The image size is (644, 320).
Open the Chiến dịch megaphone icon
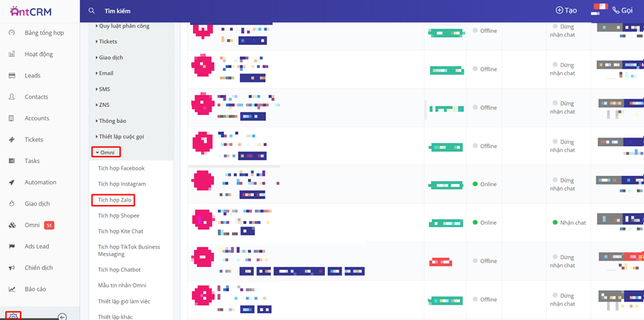(x=12, y=268)
